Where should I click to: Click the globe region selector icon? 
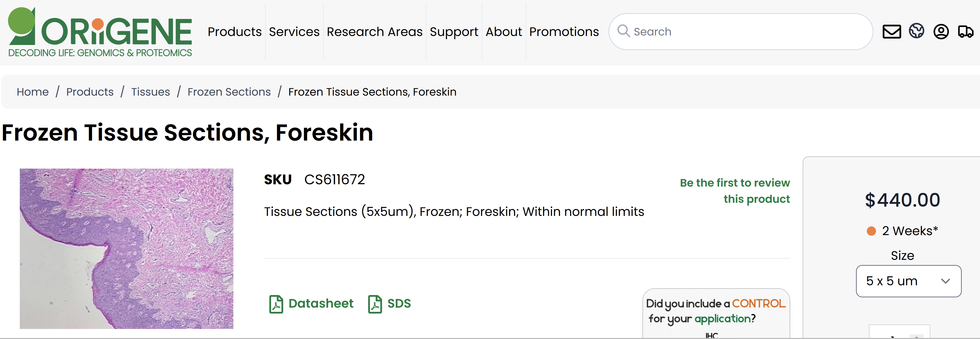coord(917,31)
